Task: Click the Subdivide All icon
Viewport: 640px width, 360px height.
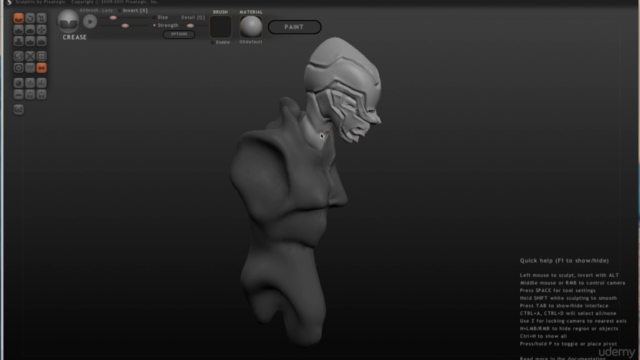Action: tap(41, 56)
